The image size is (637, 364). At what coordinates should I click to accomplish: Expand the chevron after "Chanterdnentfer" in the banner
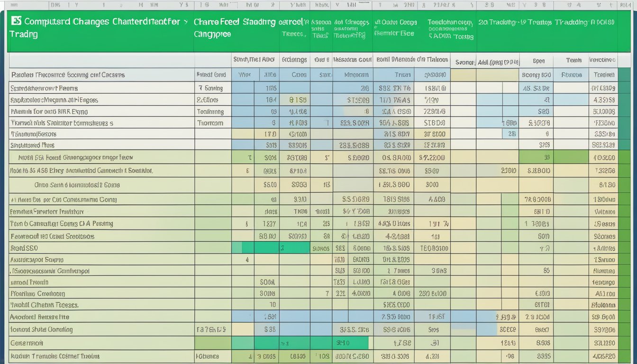[x=186, y=21]
